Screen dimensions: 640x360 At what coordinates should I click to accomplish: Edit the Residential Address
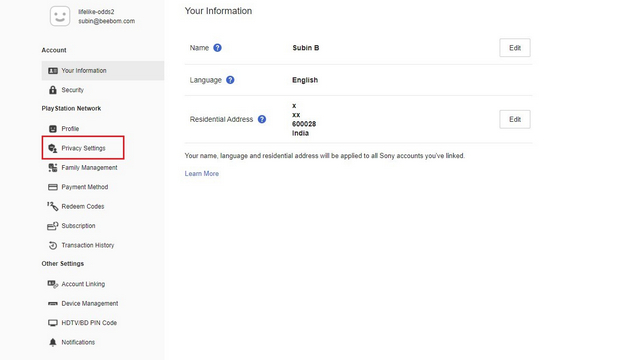coord(515,119)
